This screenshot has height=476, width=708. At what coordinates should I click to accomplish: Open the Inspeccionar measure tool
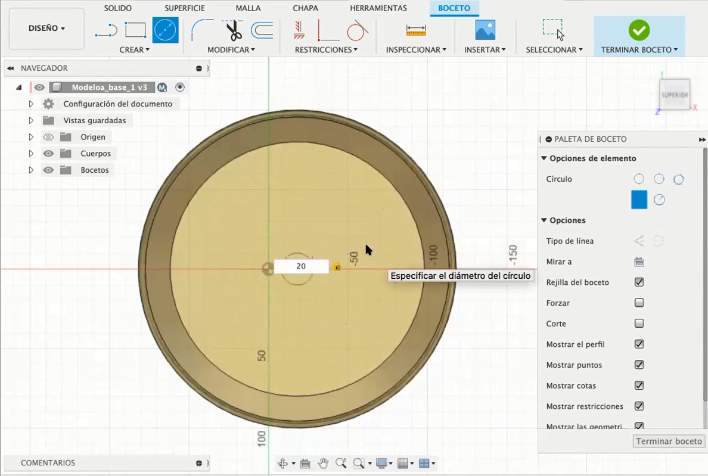click(x=416, y=31)
